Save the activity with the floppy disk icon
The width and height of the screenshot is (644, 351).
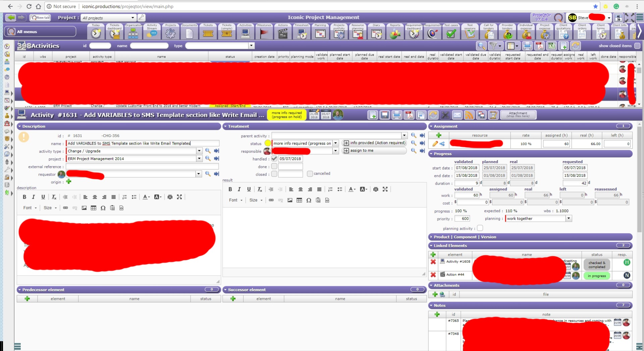[385, 115]
